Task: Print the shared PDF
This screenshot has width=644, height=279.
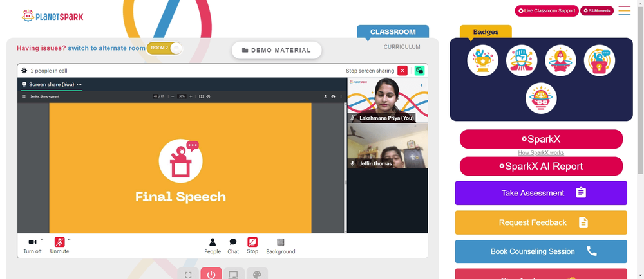Action: (333, 96)
